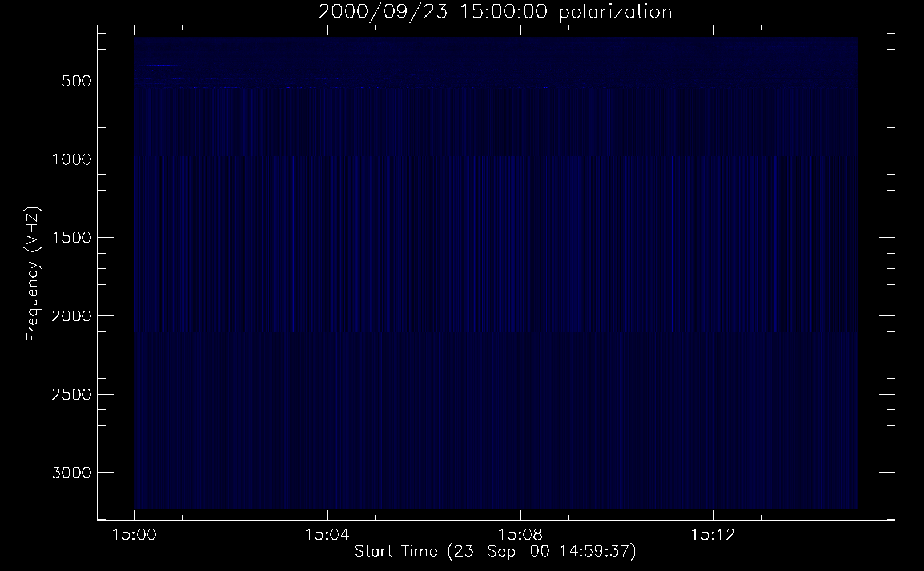Click the "Frequency (MHZ)" axis label
The height and width of the screenshot is (571, 924).
pyautogui.click(x=33, y=274)
